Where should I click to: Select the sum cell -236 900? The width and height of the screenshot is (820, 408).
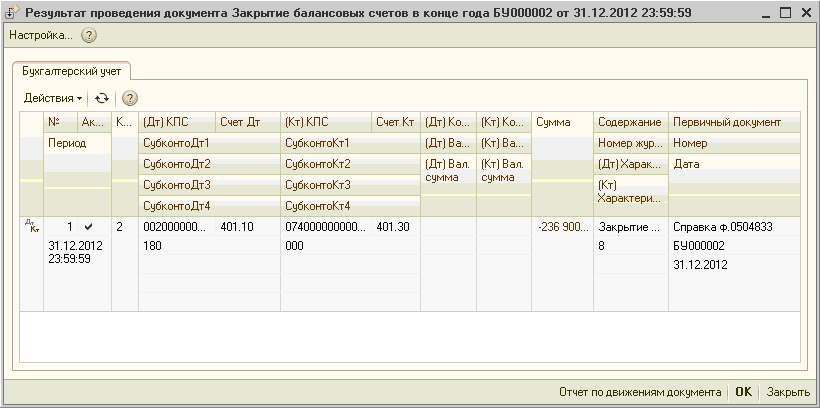(x=561, y=227)
